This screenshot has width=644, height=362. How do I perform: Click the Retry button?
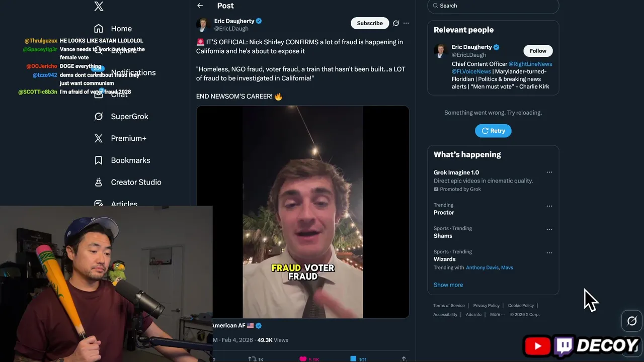coord(493,131)
